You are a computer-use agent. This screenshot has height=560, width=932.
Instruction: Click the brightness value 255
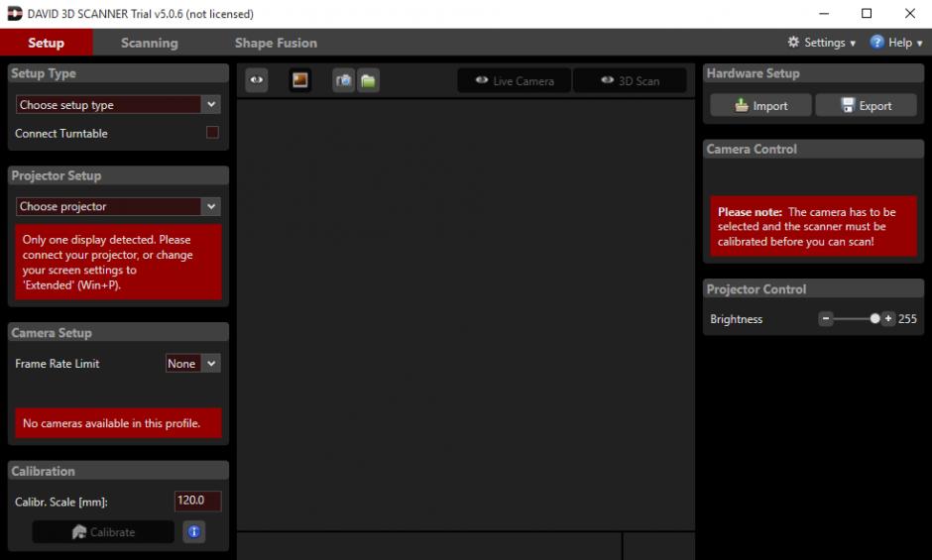pos(907,318)
